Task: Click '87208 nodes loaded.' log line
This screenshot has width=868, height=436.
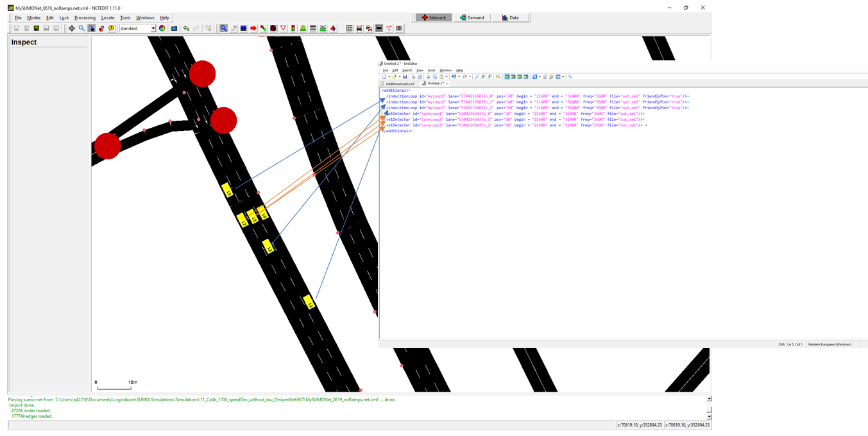Action: point(31,411)
